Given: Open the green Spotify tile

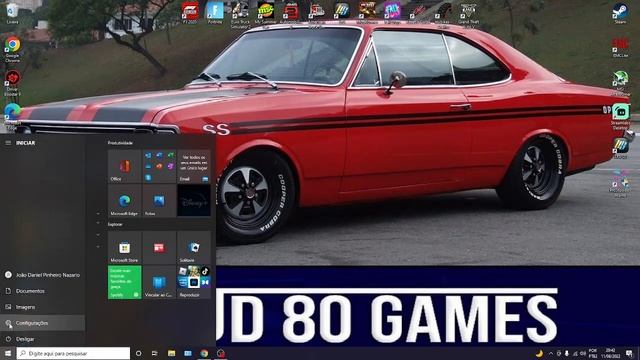Looking at the screenshot, I should click(124, 282).
